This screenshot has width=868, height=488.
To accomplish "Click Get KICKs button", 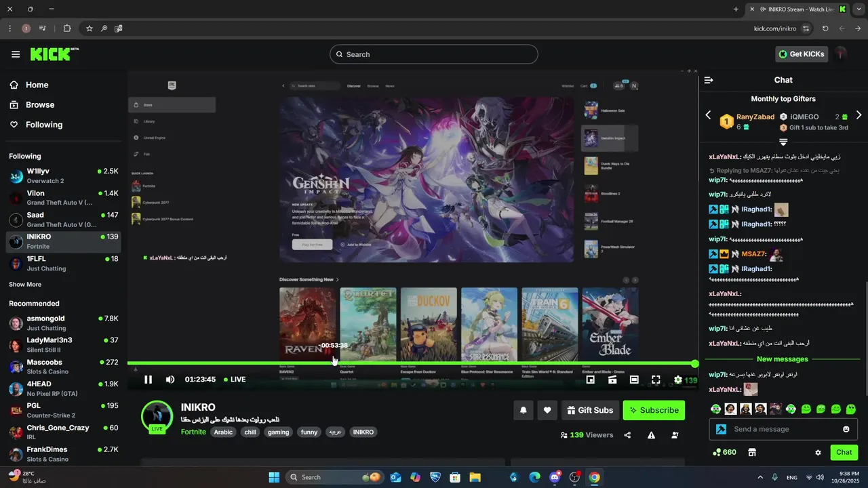I will tap(802, 54).
